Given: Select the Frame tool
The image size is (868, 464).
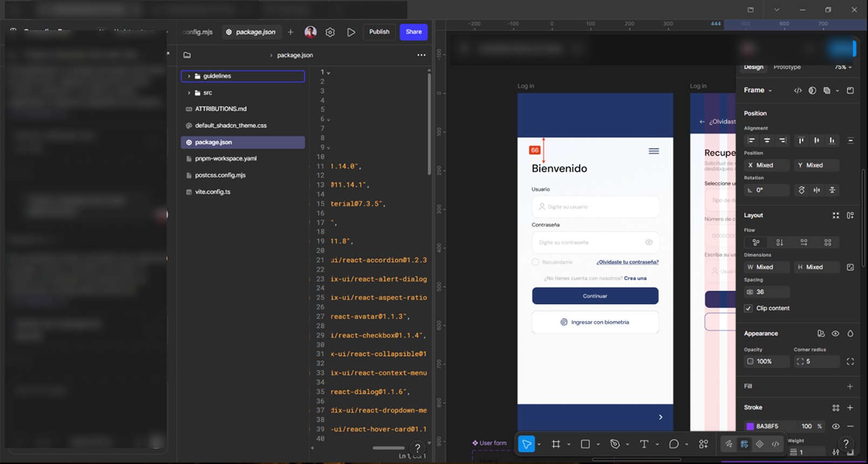Looking at the screenshot, I should pos(556,444).
